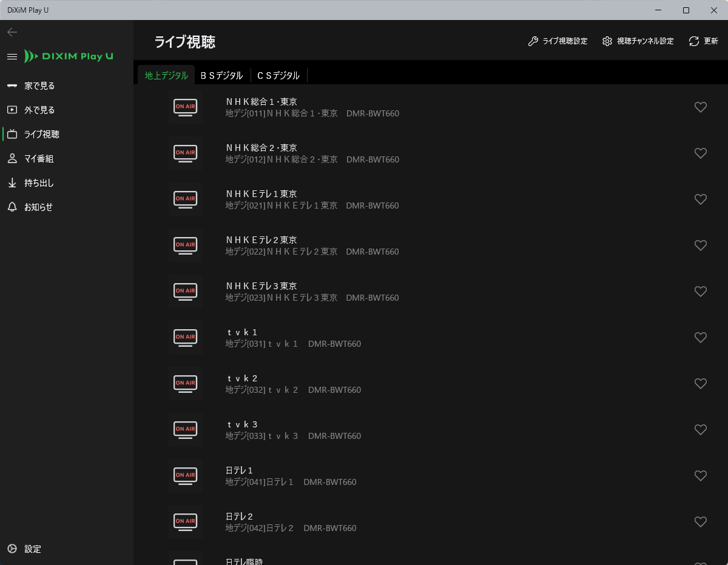728x565 pixels.
Task: Collapse sidebar with hamburger menu
Action: click(x=12, y=56)
